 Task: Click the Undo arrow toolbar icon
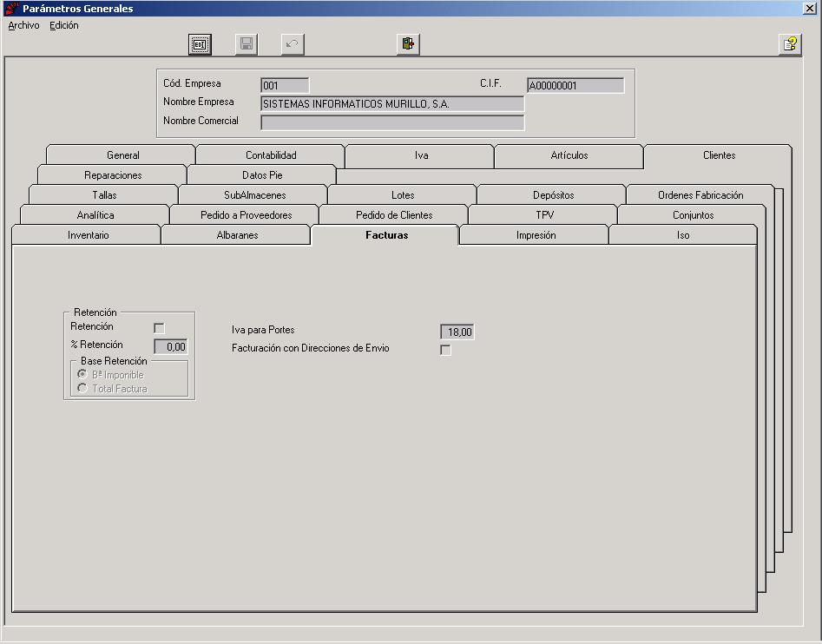293,44
